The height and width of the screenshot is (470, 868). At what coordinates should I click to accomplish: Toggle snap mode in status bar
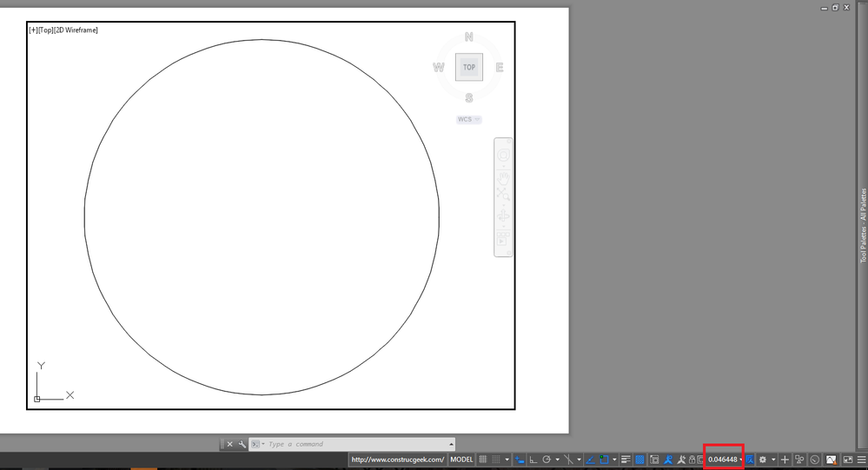coord(496,460)
